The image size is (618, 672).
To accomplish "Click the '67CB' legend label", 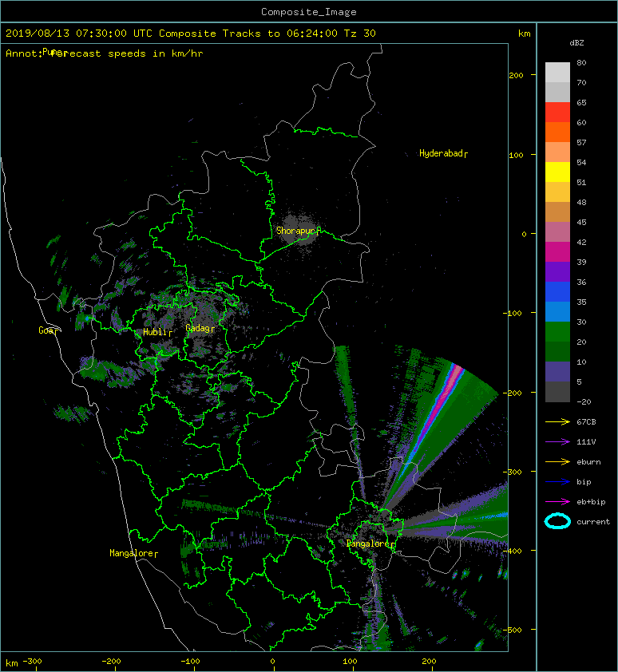I will (x=586, y=421).
